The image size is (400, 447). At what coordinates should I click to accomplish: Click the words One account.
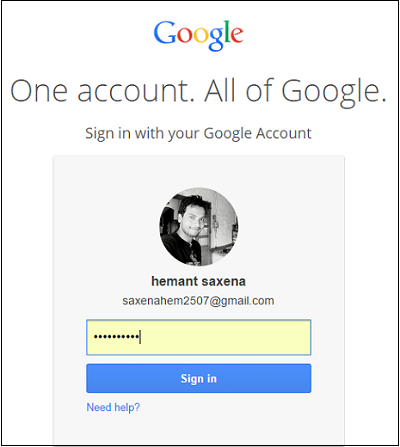tap(102, 91)
